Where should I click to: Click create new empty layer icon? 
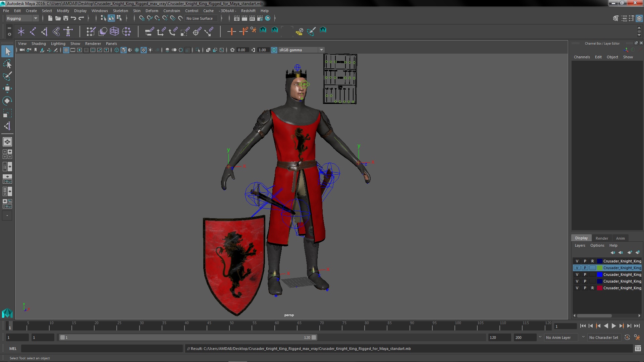pos(630,252)
